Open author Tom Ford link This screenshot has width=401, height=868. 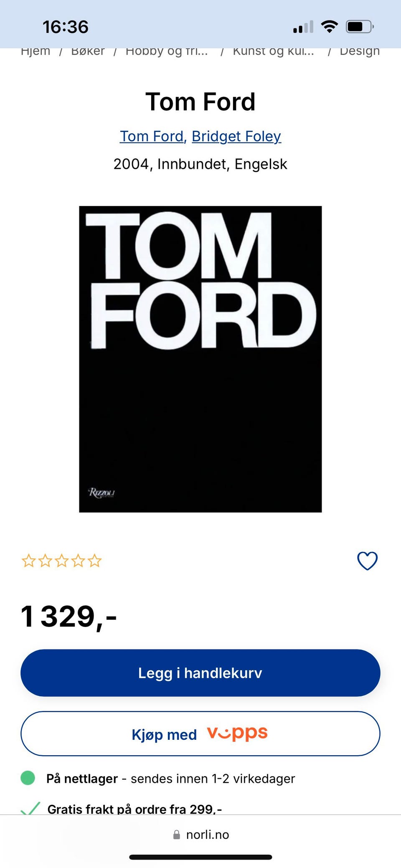152,136
